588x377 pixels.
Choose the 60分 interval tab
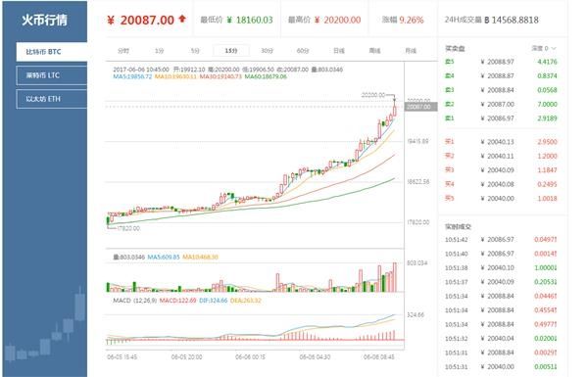point(303,51)
